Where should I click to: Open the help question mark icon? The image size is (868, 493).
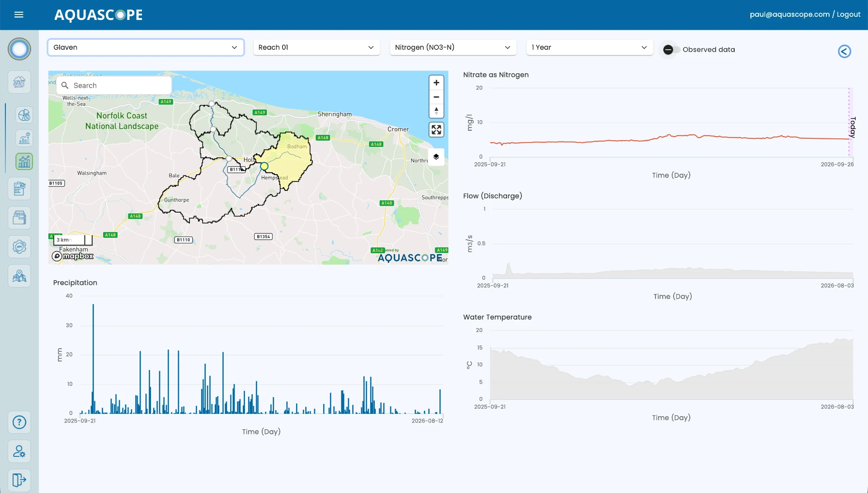tap(19, 422)
